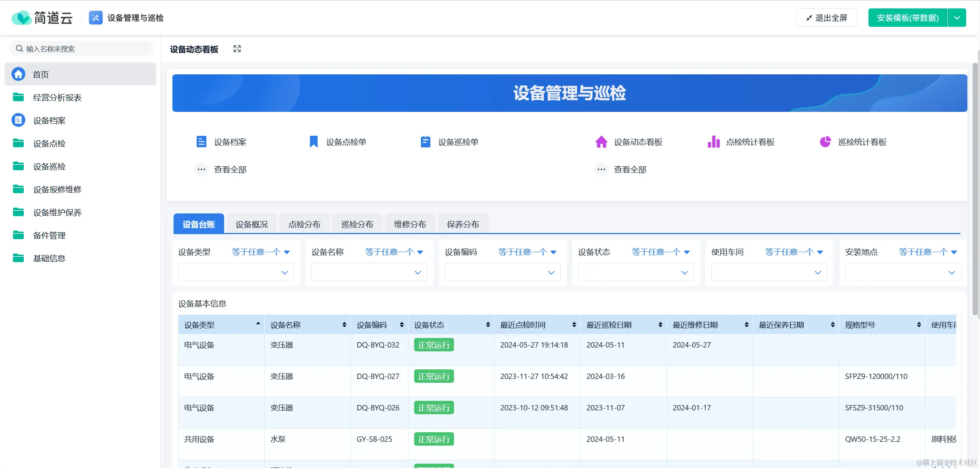980x469 pixels.
Task: Open 设备档案 shortcut with document icon
Action: tap(201, 142)
